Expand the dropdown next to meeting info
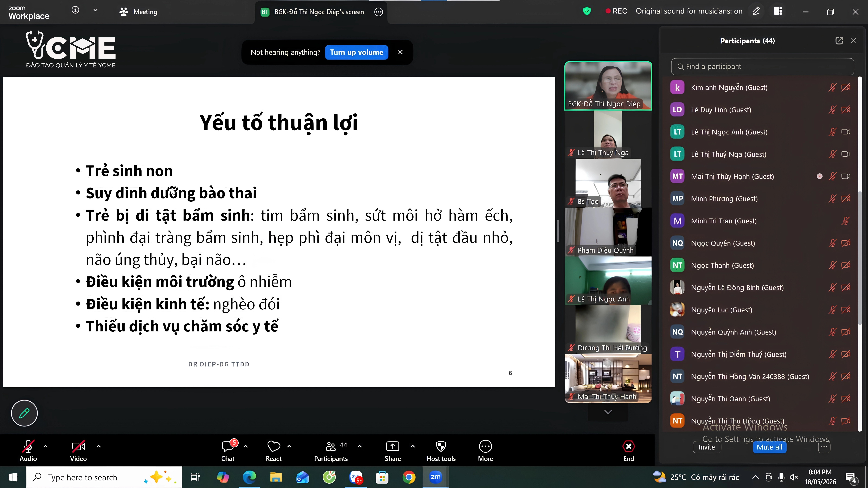 click(95, 10)
